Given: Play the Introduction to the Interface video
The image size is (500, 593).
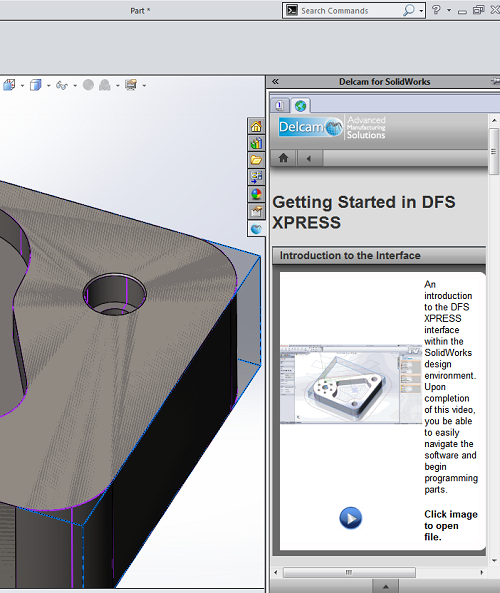Looking at the screenshot, I should tap(351, 518).
